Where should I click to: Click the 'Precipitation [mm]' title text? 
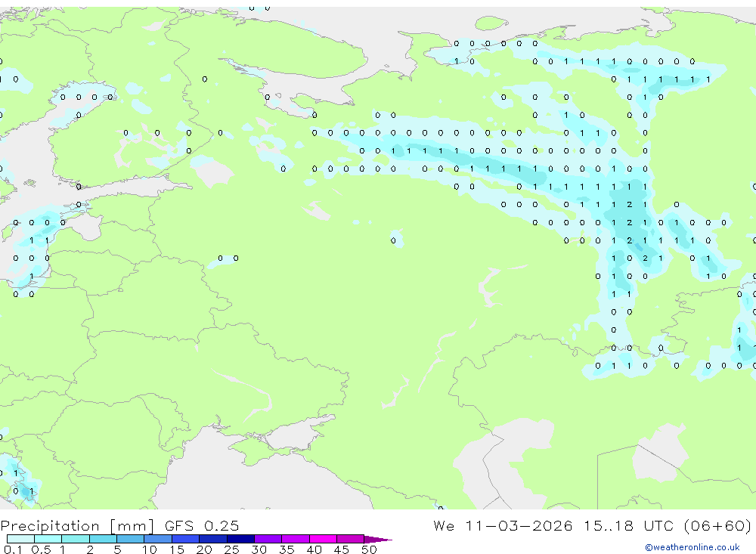pyautogui.click(x=77, y=526)
